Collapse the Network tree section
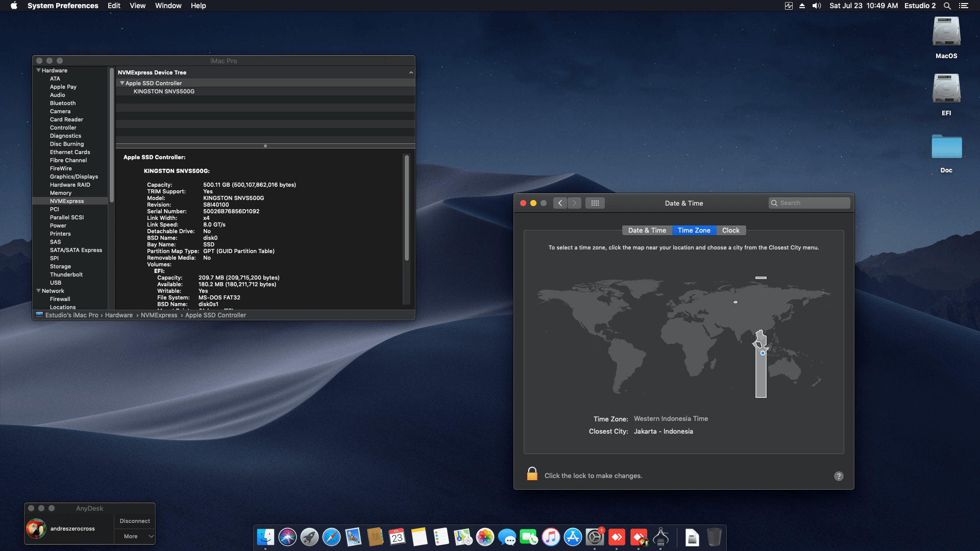Screen dimensions: 980x551 tap(38, 291)
